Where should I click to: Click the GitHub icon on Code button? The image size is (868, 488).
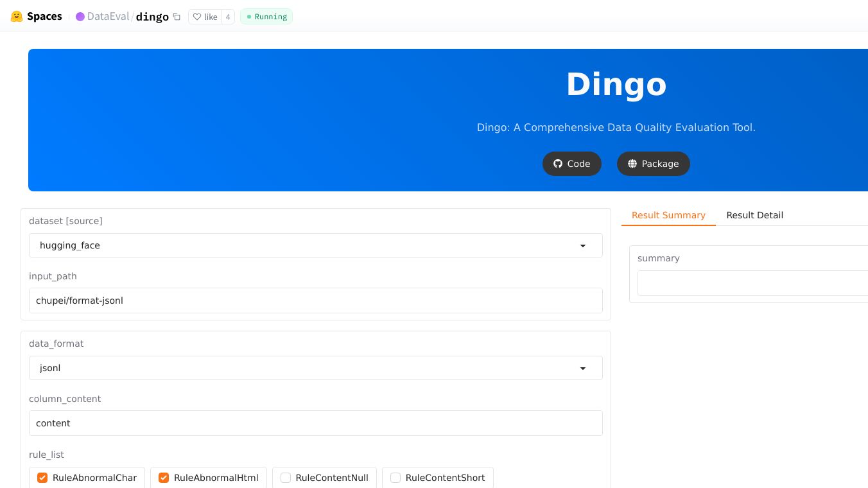click(x=558, y=164)
